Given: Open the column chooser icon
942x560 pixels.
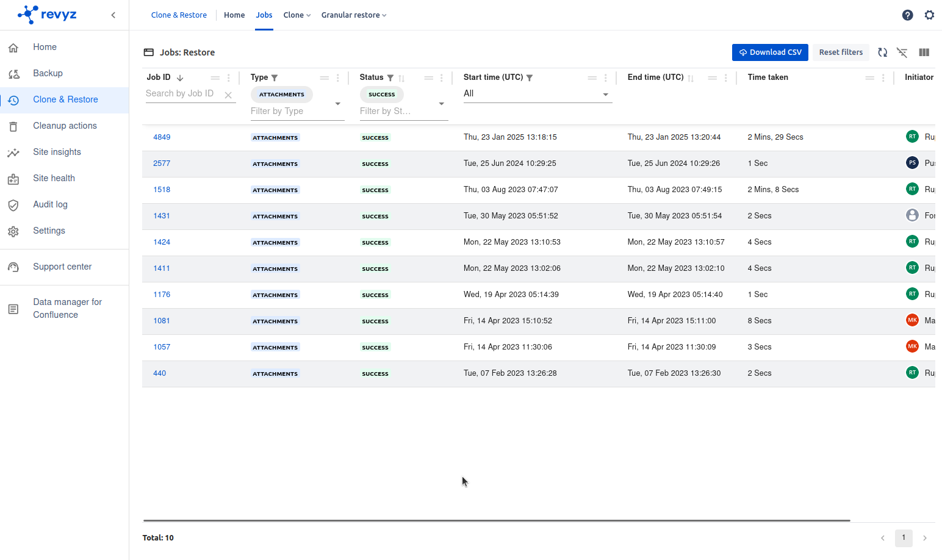Looking at the screenshot, I should point(924,52).
